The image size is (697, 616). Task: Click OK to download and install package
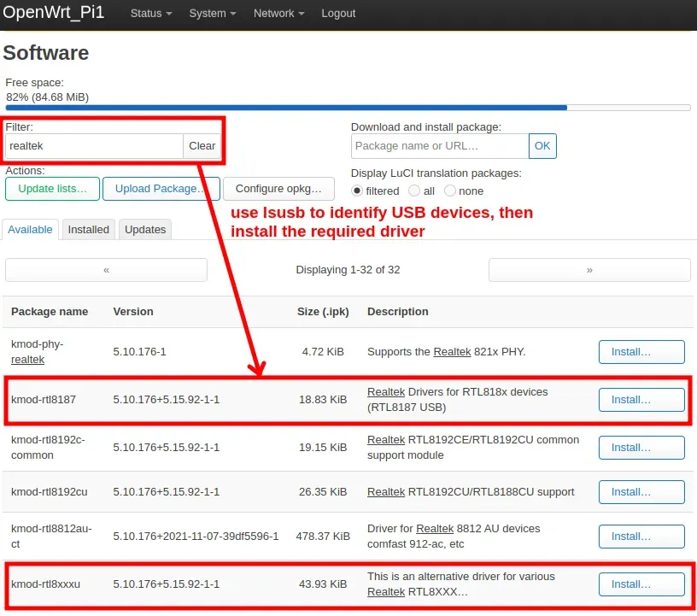[542, 146]
